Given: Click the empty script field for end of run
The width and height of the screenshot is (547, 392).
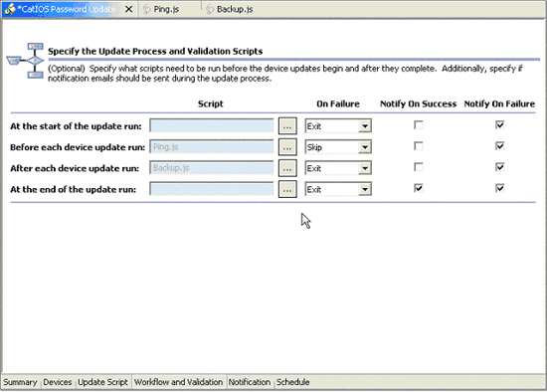Looking at the screenshot, I should pos(212,189).
